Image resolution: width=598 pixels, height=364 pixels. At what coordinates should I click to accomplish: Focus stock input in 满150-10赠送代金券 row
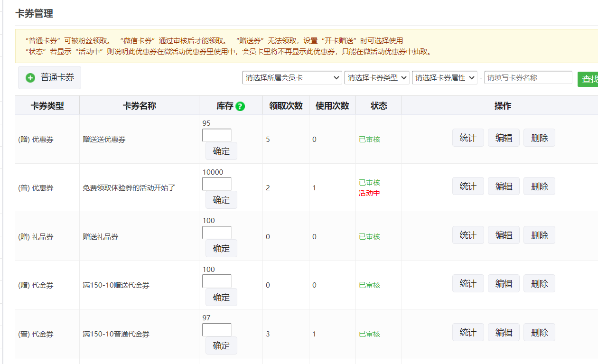point(217,281)
